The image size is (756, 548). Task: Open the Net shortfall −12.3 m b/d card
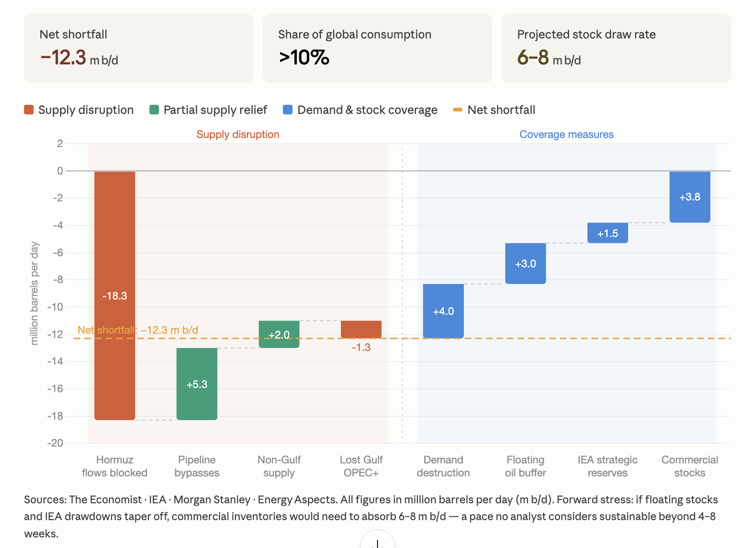(x=138, y=48)
